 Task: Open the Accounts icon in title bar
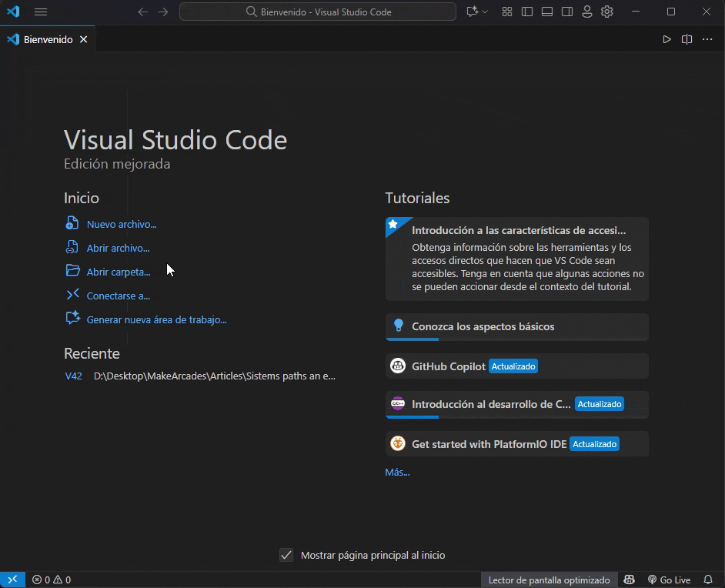point(587,12)
